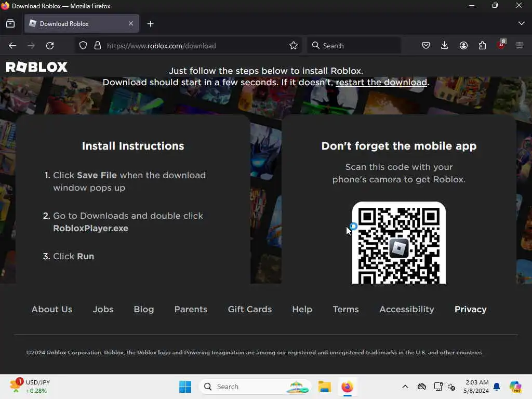Bookmark this page with star icon
This screenshot has height=399, width=532.
pyautogui.click(x=294, y=46)
